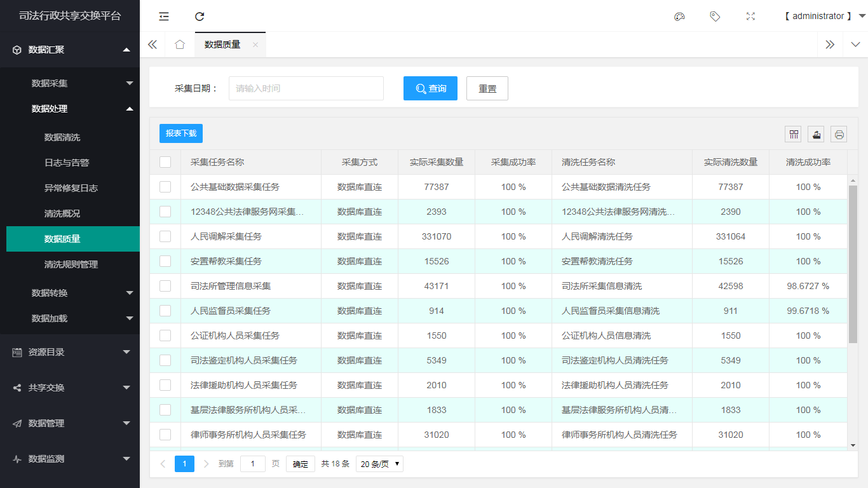The width and height of the screenshot is (868, 488).
Task: Collapse the 数据汇聚 menu group
Action: pos(126,50)
